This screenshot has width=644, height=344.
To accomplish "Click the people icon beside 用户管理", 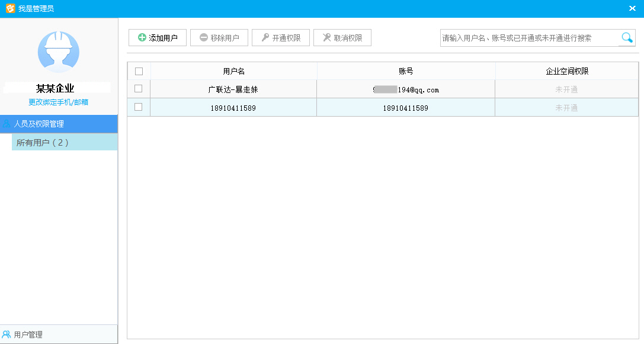I will click(7, 335).
